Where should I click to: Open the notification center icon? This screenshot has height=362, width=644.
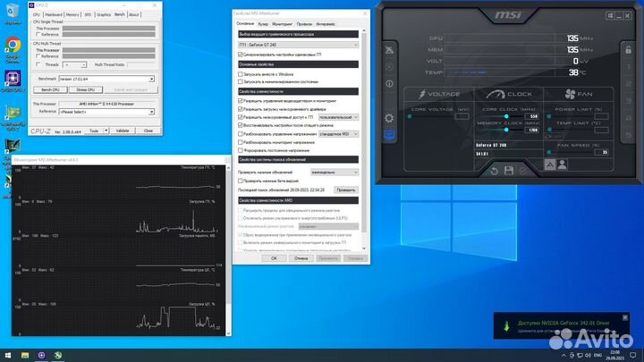pyautogui.click(x=633, y=355)
